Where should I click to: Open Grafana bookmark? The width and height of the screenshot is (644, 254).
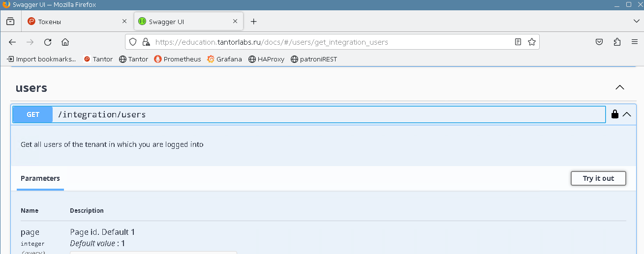click(x=225, y=59)
